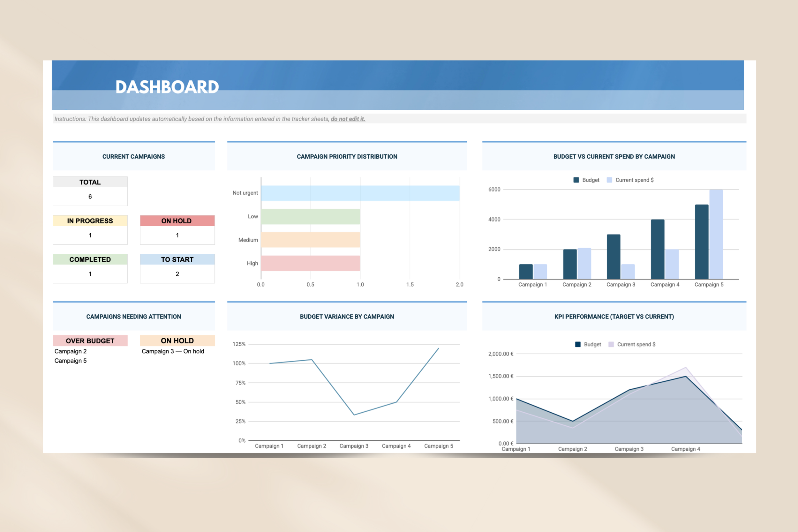Select the BUDGET VS CURRENT SPEND BY CAMPAIGN header
Image resolution: width=798 pixels, height=532 pixels.
pos(614,156)
